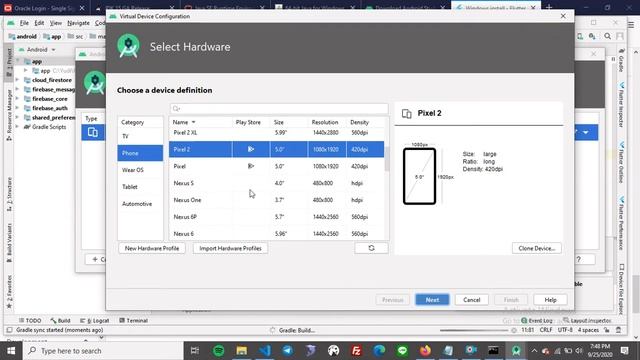The width and height of the screenshot is (640, 360).
Task: Open Android Studio taskbar icon
Action: (x=516, y=351)
